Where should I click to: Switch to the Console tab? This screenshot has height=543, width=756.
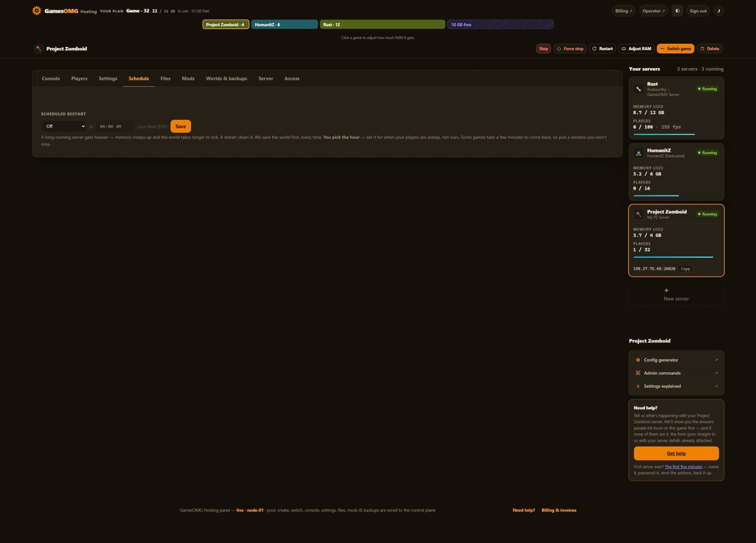pos(51,78)
